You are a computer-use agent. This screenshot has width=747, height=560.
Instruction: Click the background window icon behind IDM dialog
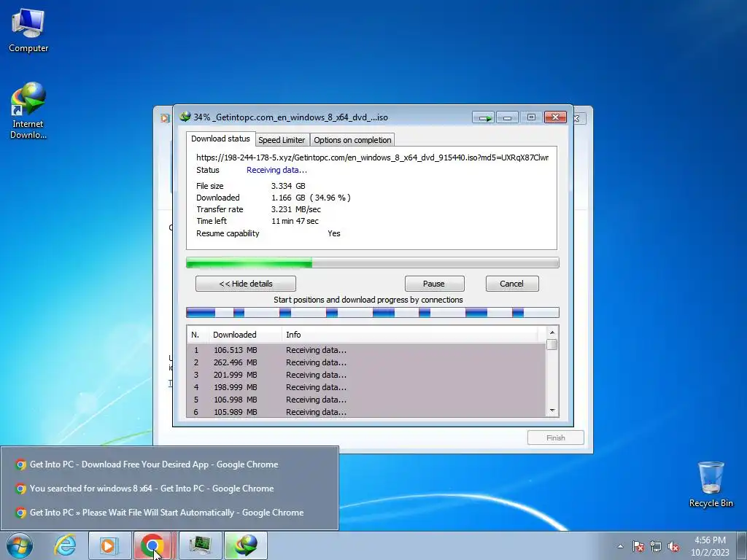click(165, 118)
